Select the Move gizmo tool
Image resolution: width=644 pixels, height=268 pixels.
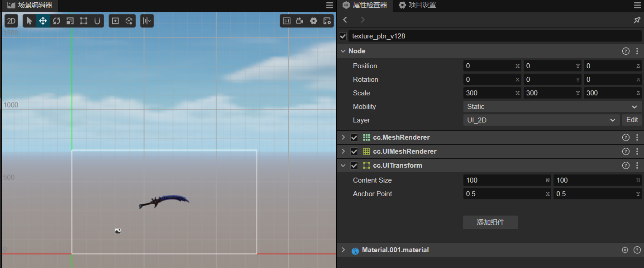pyautogui.click(x=43, y=21)
